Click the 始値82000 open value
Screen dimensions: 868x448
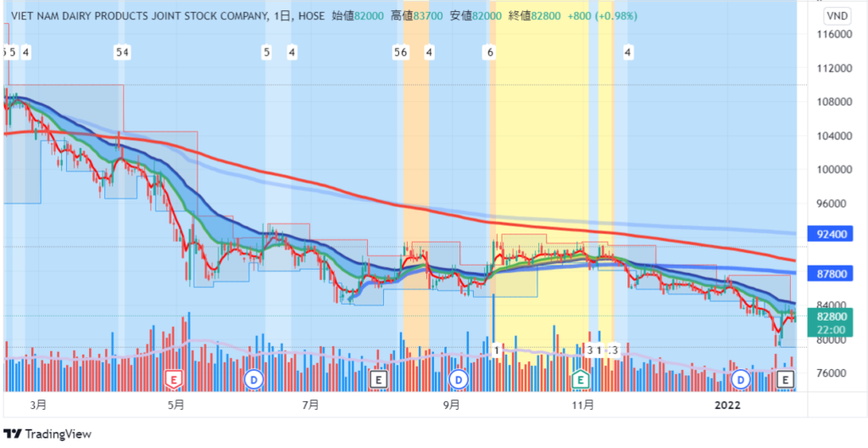(x=358, y=16)
